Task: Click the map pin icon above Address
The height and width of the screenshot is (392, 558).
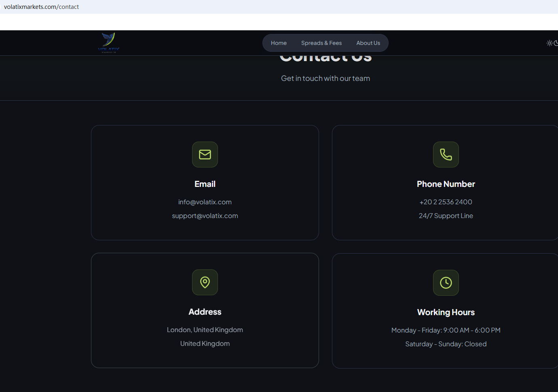Action: coord(205,282)
